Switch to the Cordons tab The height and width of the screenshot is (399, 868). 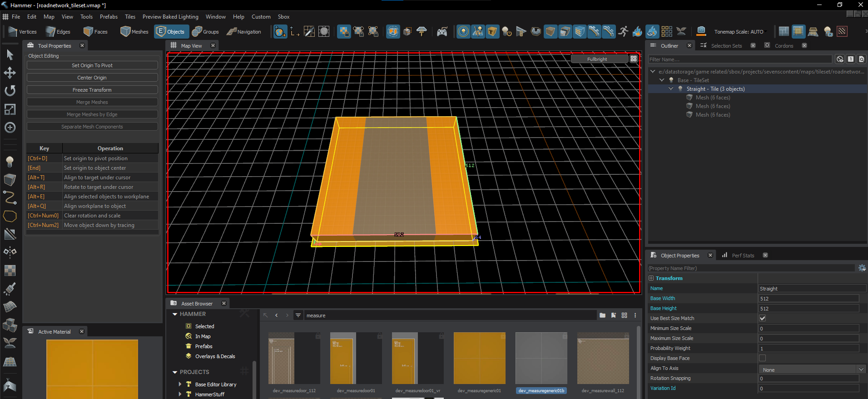(x=784, y=46)
